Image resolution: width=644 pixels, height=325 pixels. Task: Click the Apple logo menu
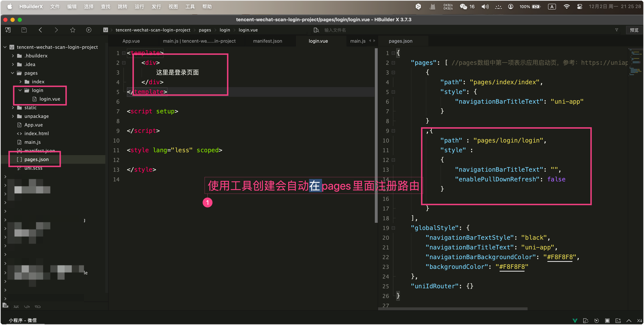(x=10, y=6)
